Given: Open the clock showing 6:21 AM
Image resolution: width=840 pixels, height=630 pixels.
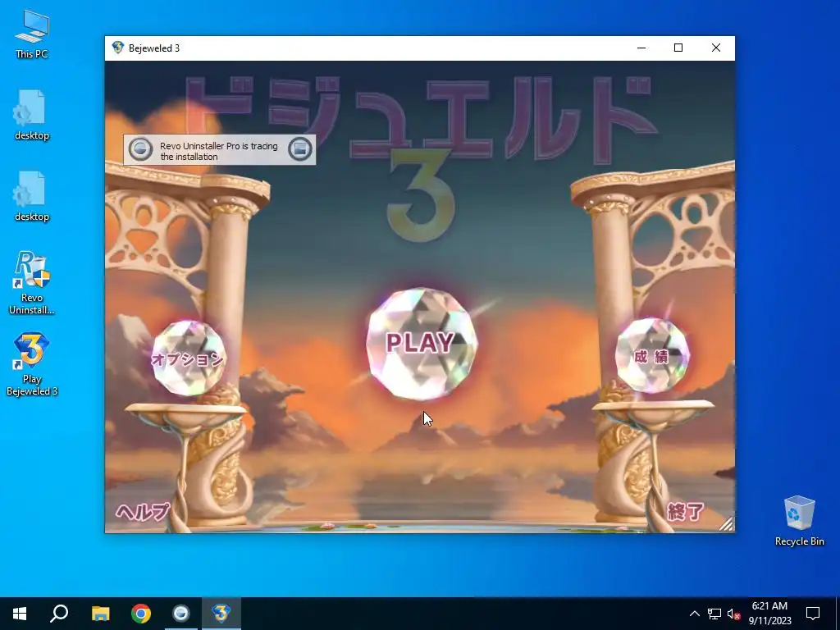Looking at the screenshot, I should 769,614.
